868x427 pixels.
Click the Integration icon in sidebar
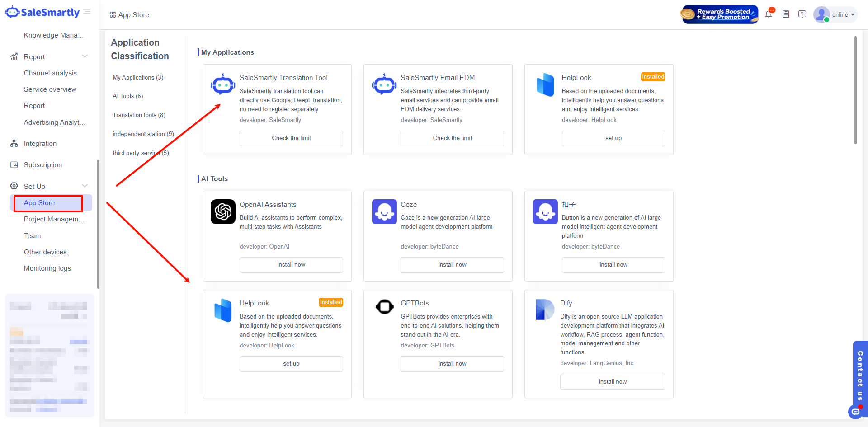point(14,144)
